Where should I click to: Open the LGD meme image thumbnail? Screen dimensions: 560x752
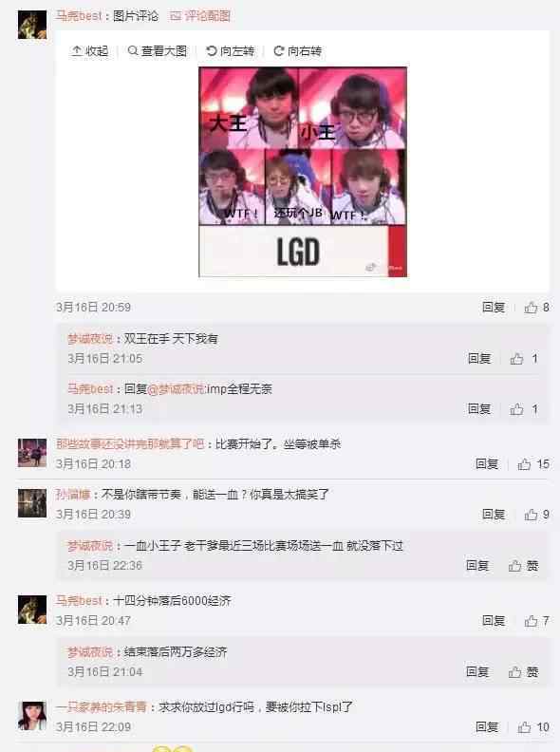[303, 172]
